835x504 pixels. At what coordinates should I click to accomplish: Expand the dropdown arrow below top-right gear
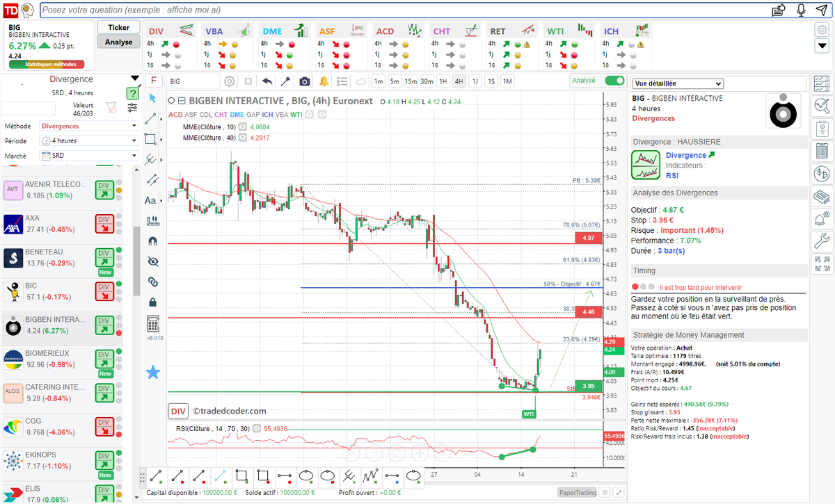click(x=822, y=46)
